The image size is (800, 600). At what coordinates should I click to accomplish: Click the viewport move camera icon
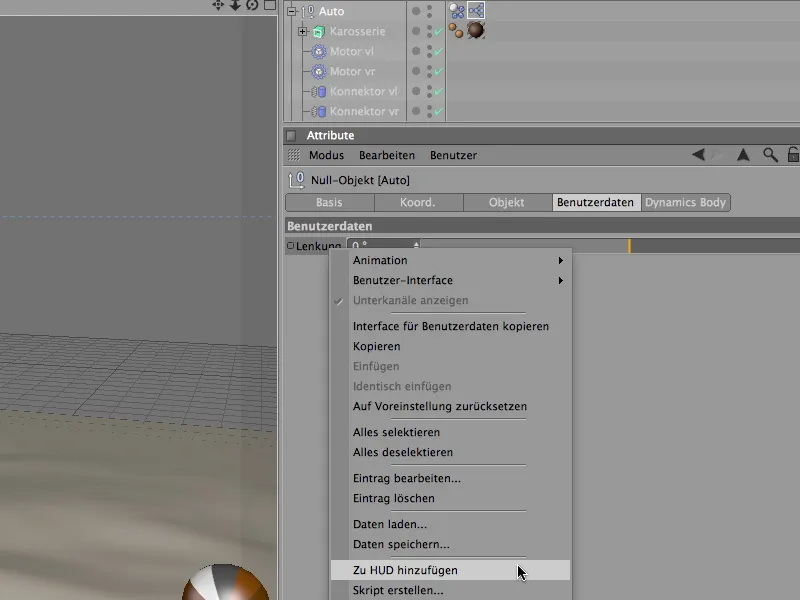click(x=219, y=5)
